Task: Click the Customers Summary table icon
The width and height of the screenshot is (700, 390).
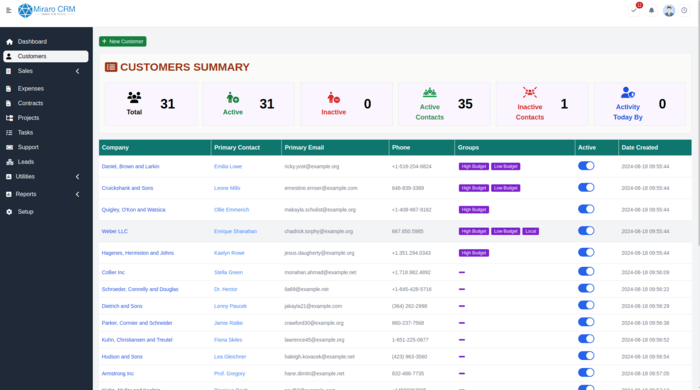Action: pyautogui.click(x=111, y=67)
